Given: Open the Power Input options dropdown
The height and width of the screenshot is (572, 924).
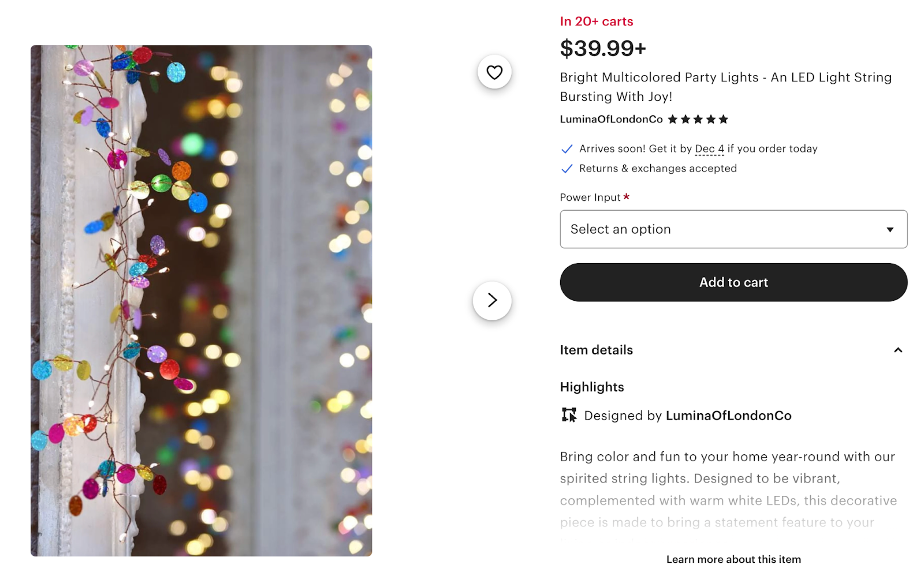Looking at the screenshot, I should [x=733, y=229].
